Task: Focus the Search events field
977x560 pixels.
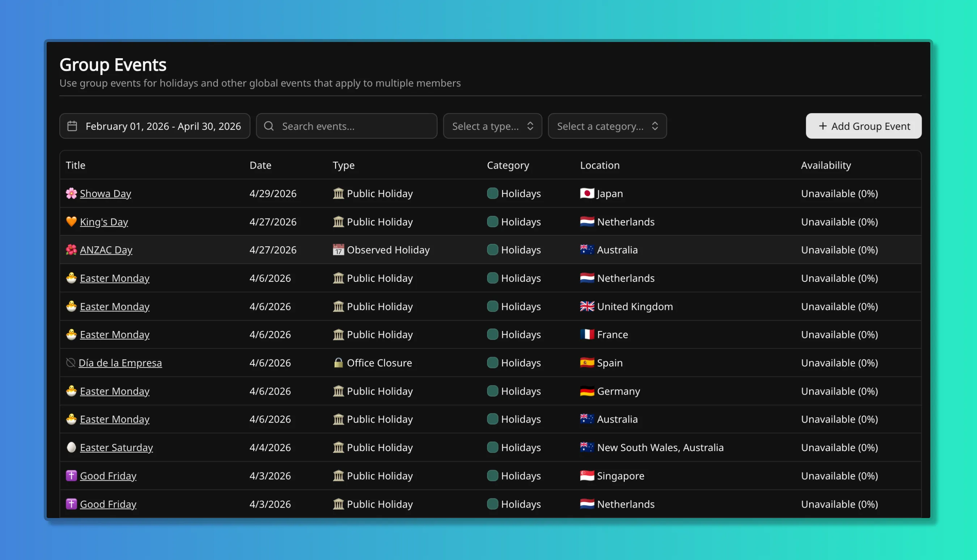Action: [x=347, y=126]
